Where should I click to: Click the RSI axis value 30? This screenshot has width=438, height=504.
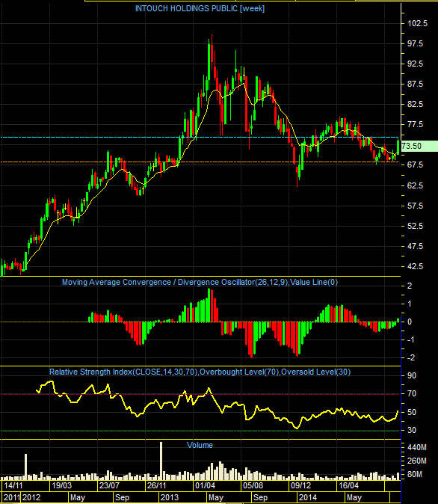coord(412,431)
